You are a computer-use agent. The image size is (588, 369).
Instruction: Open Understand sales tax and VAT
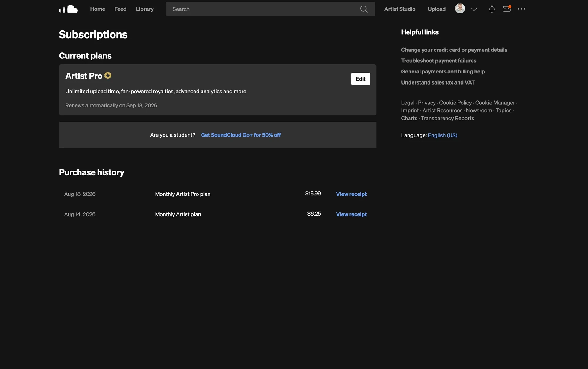[x=438, y=82]
